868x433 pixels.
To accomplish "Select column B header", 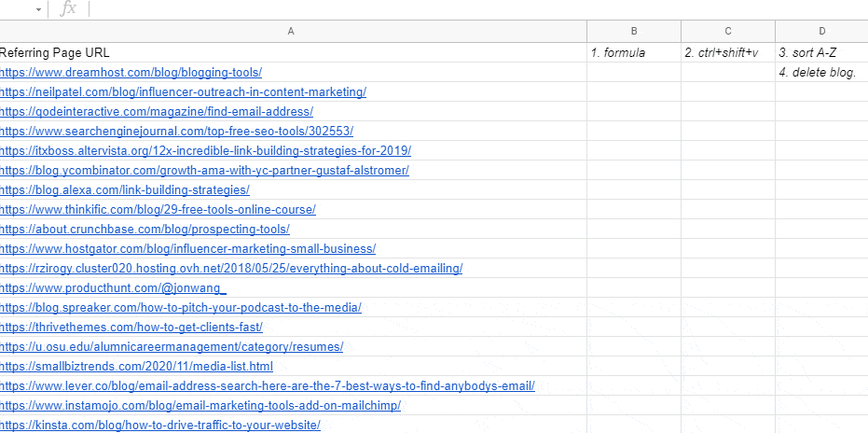I will [634, 32].
